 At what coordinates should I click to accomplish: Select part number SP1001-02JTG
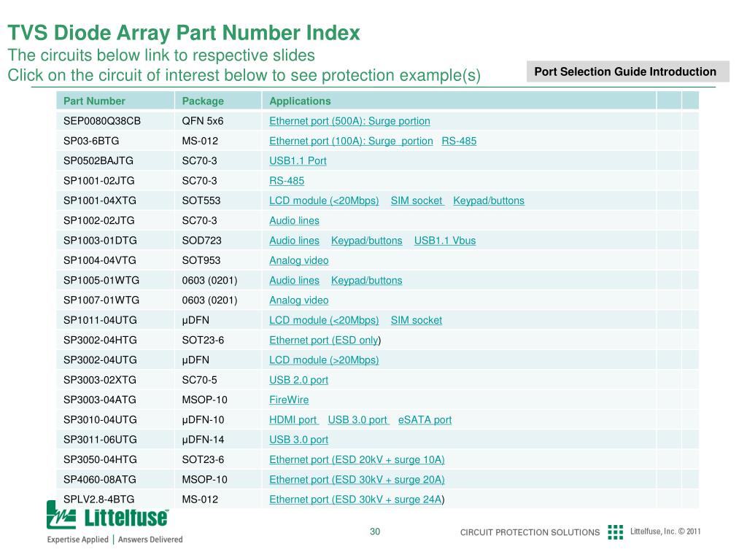98,181
